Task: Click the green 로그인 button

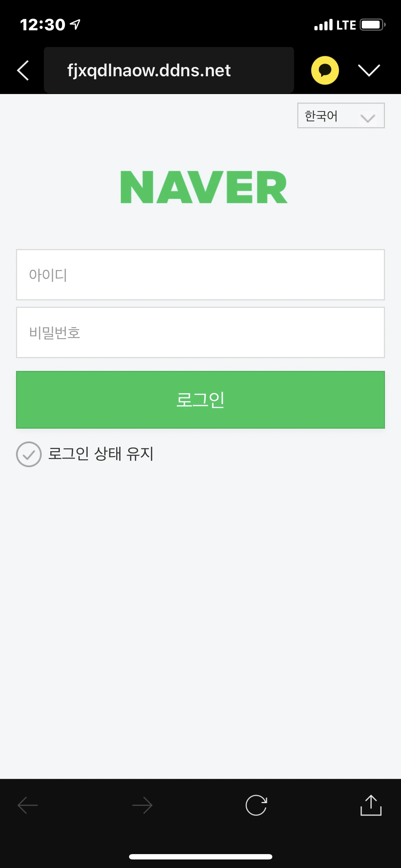Action: (200, 400)
